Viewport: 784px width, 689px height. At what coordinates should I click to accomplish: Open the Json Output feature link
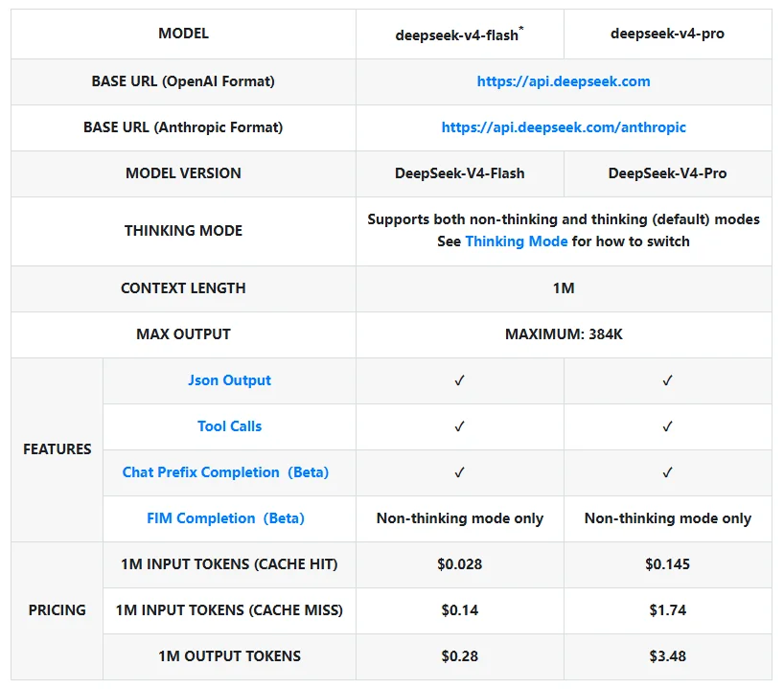point(229,380)
